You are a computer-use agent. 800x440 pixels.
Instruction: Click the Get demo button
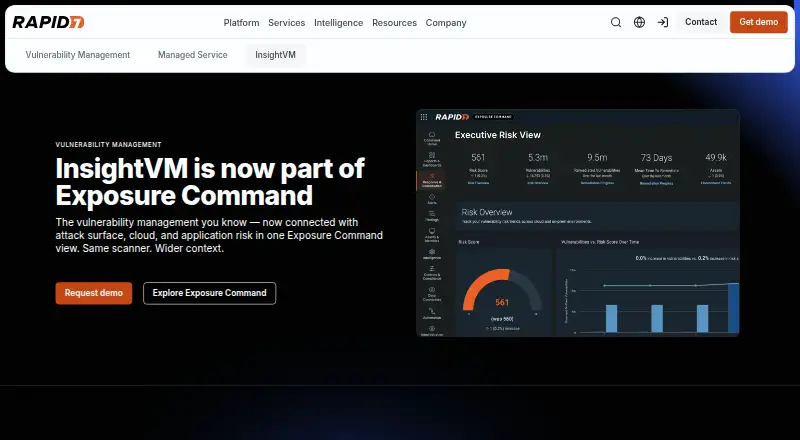pyautogui.click(x=759, y=22)
